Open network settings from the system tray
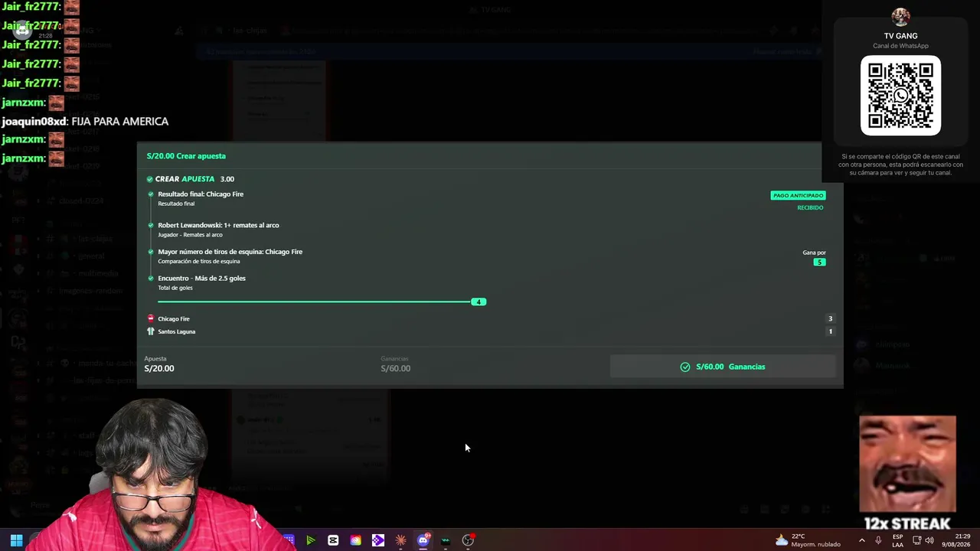 [x=917, y=540]
